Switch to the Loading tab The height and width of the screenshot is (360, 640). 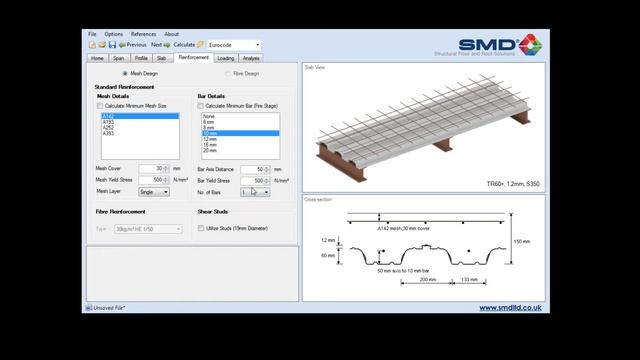click(226, 58)
